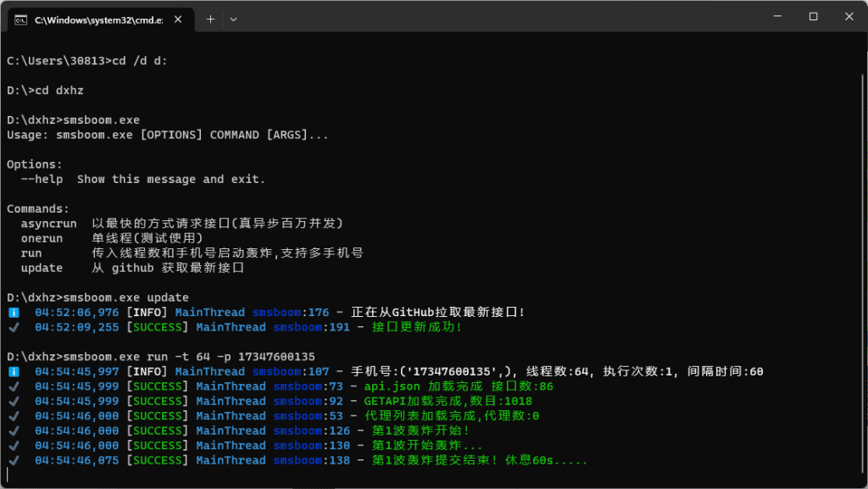
Task: Click the '从 github 获取最新接口' description
Action: [168, 268]
